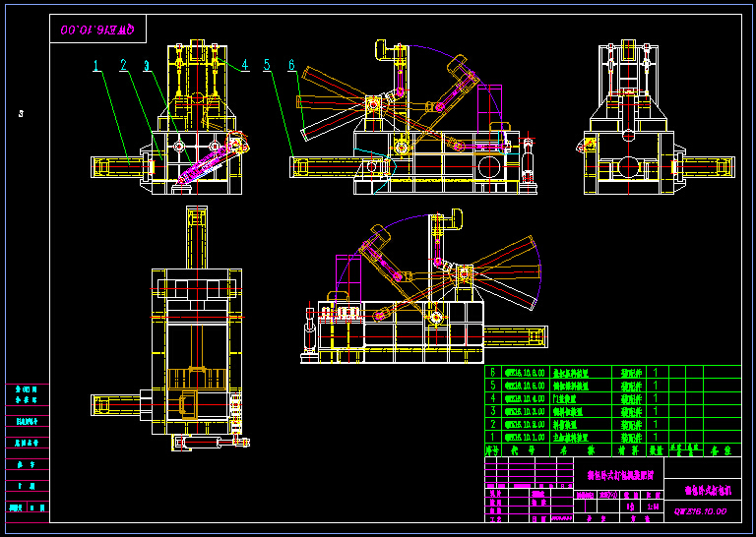756x537 pixels.
Task: Pick the top-left front view of the machine
Action: (169, 118)
